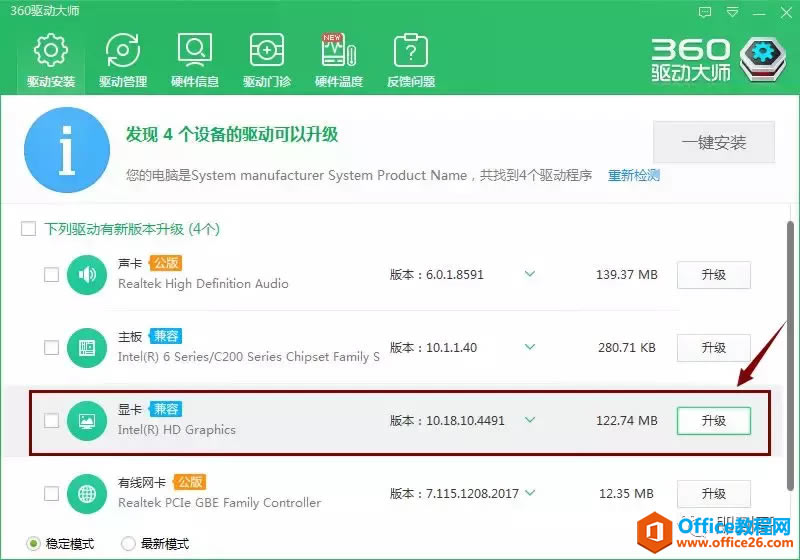Switch to the 驱动门诊 tab label
The width and height of the screenshot is (800, 560).
[267, 82]
